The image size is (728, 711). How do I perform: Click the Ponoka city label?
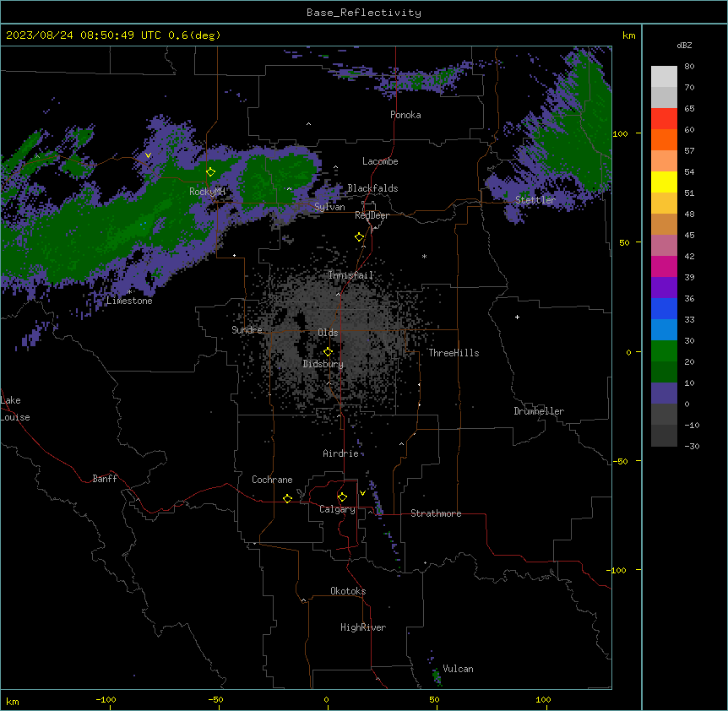coord(405,115)
